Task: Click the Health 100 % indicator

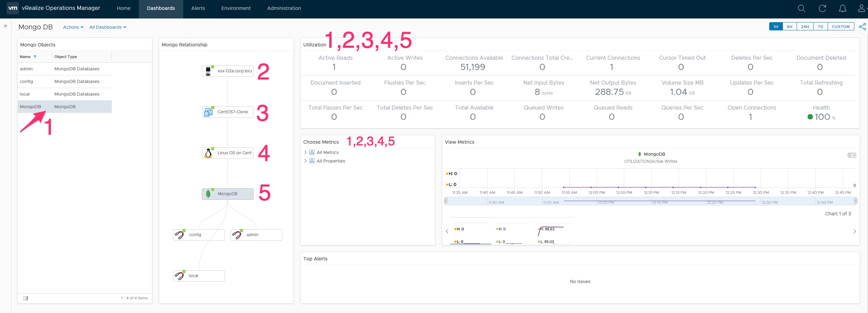Action: pyautogui.click(x=821, y=117)
